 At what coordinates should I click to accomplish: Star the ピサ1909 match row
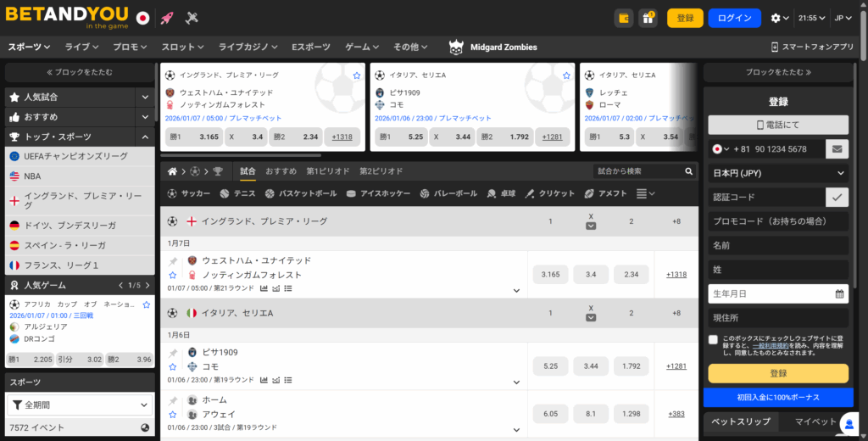click(173, 366)
